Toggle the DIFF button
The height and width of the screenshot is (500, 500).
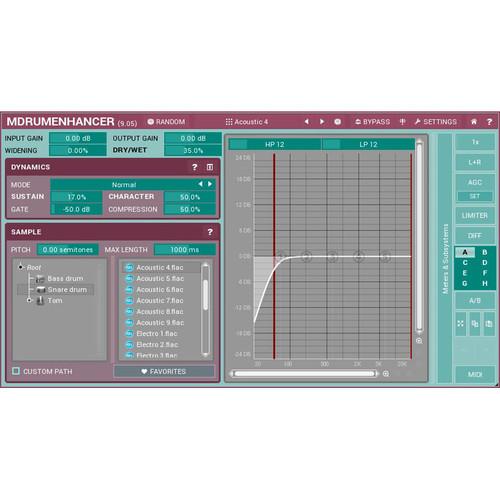click(475, 236)
